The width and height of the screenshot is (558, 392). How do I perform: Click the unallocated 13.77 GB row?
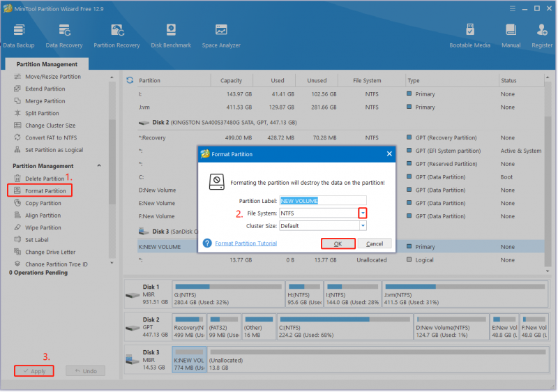coord(341,259)
